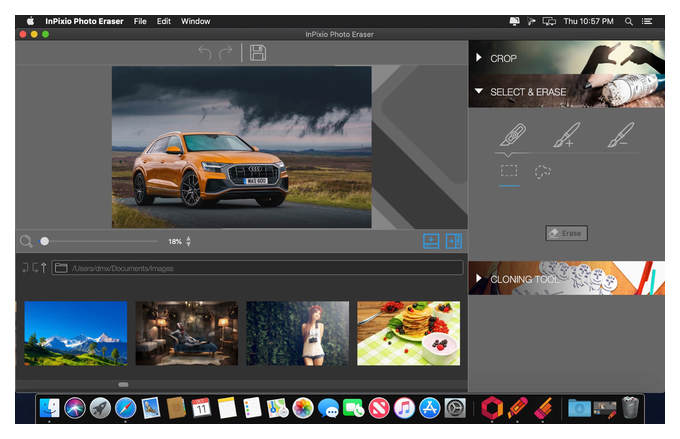
Task: Toggle the side-by-side view button
Action: point(454,241)
